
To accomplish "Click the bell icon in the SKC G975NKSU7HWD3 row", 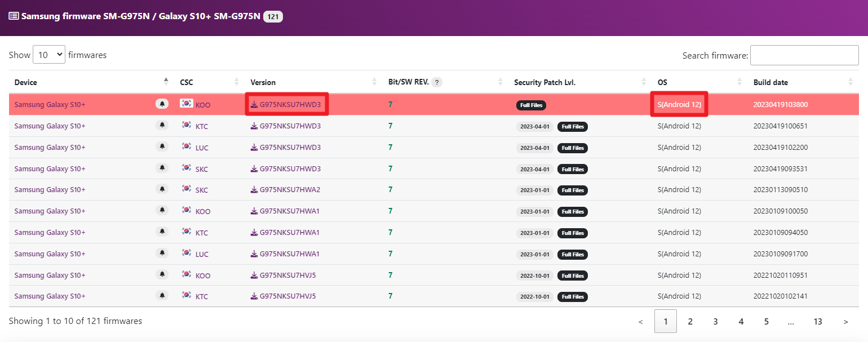I will [x=162, y=168].
